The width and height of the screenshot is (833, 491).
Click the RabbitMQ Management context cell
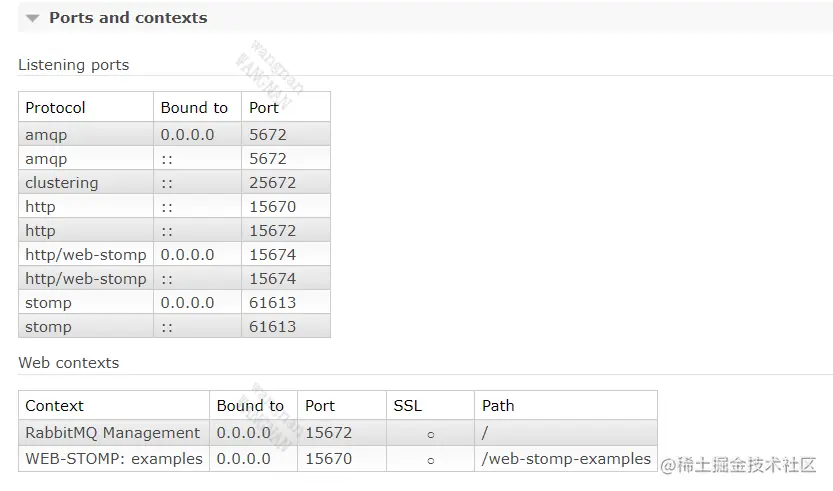pos(114,433)
